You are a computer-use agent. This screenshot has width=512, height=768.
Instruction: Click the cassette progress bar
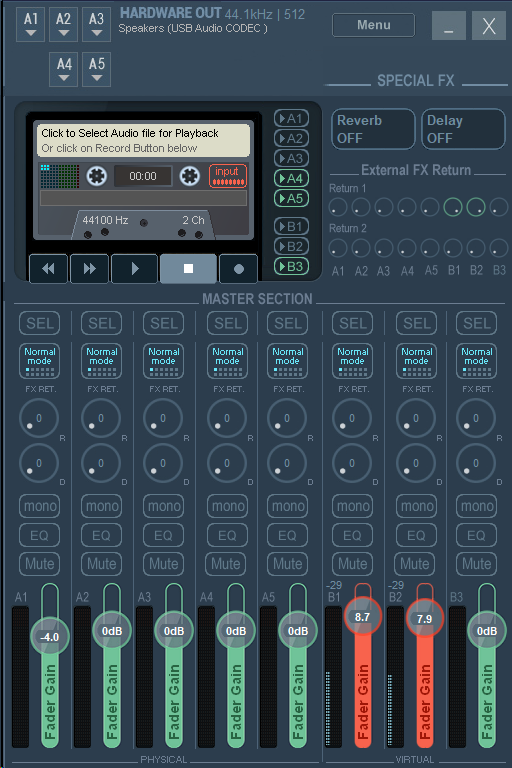[143, 198]
